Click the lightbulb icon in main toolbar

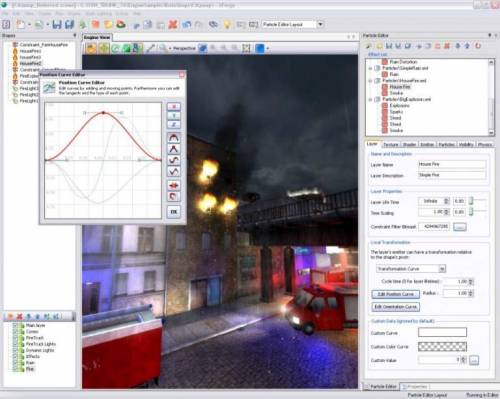coord(227,24)
